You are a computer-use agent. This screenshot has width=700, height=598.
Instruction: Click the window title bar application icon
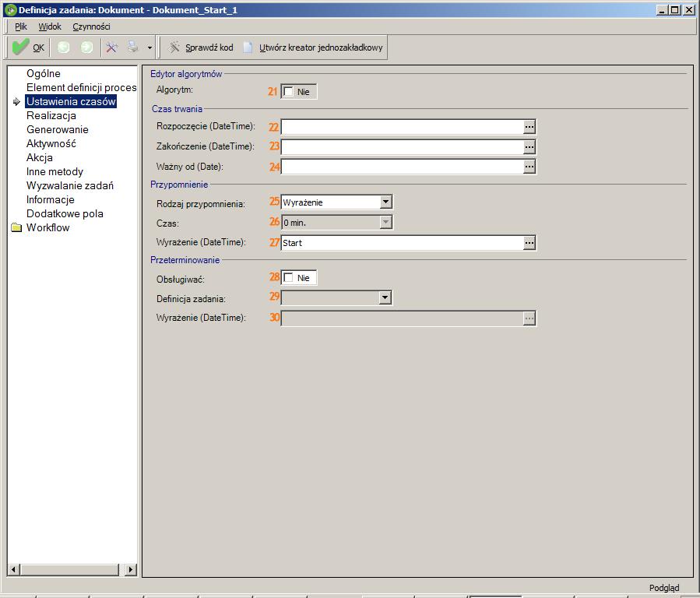click(10, 10)
